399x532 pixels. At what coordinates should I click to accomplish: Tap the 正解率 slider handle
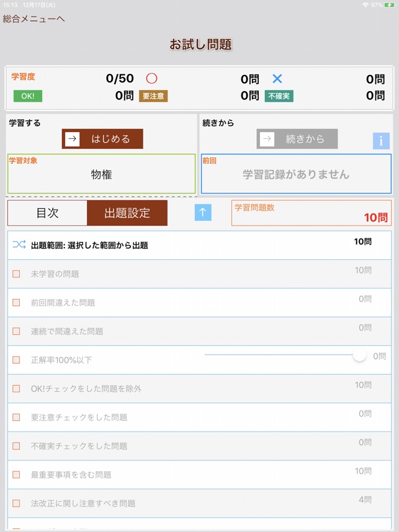tap(359, 355)
